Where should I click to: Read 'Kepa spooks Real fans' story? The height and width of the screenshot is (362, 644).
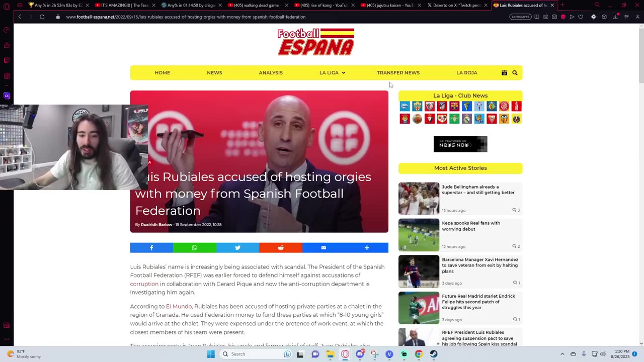[x=471, y=226]
